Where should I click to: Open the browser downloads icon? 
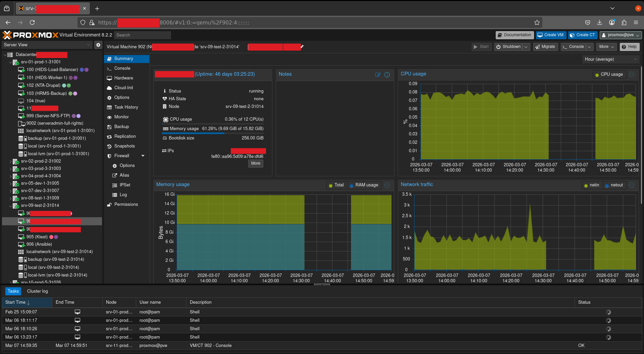pos(600,22)
